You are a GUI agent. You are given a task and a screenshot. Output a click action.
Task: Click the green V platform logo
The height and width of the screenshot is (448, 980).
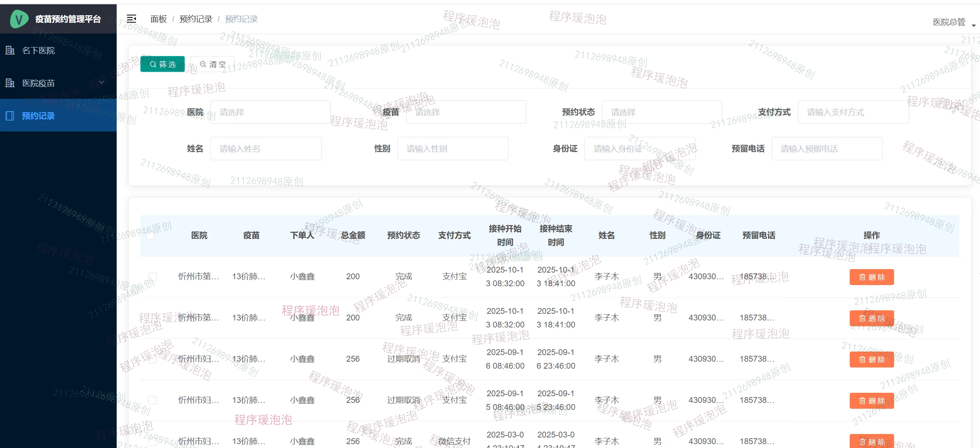click(19, 19)
